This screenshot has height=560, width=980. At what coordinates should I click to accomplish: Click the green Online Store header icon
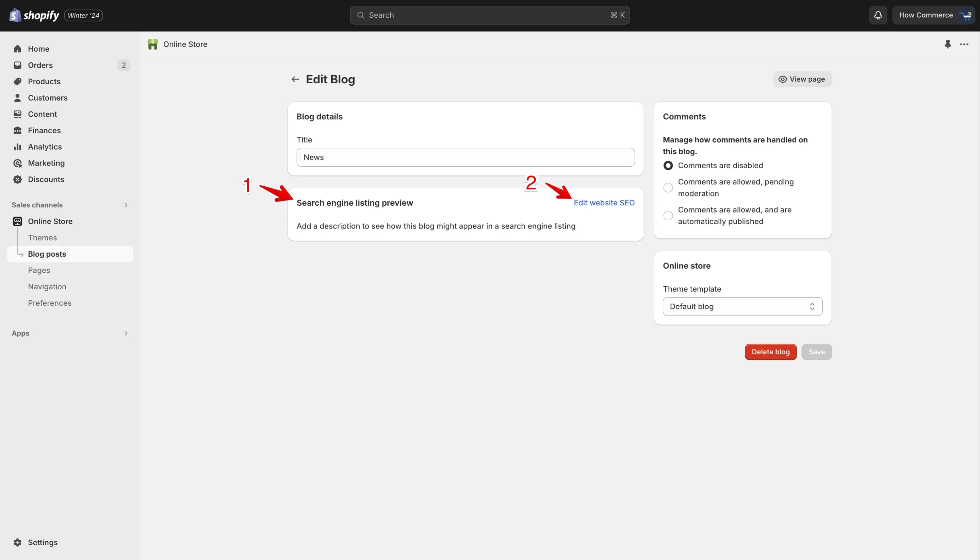click(153, 44)
